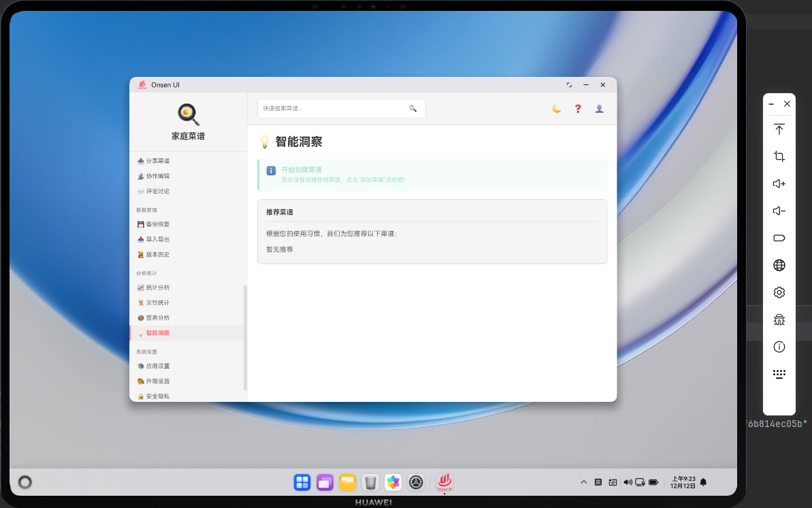Toggle volume down with the speaker-minus icon
Screen dimensions: 812x508
[x=779, y=211]
